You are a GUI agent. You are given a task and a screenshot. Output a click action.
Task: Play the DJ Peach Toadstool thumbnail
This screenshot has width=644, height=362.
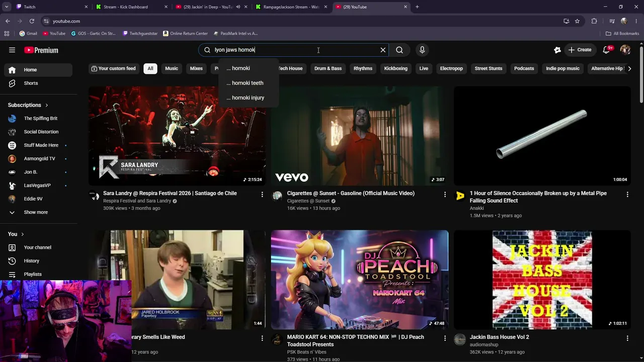[x=360, y=280]
